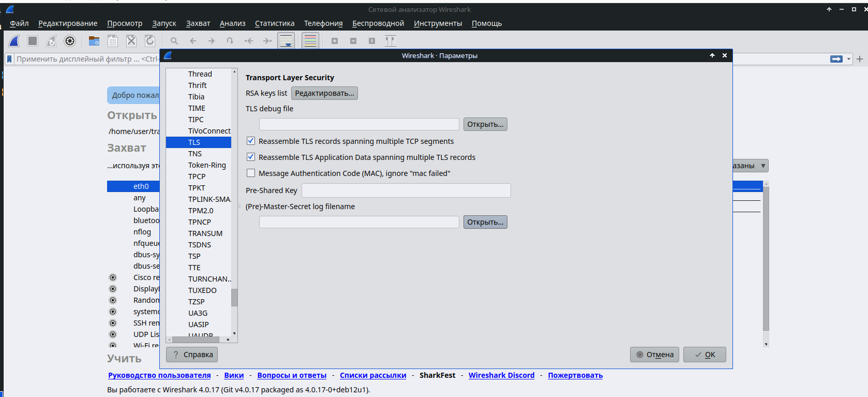Toggle packet colorization toolbar icon
The height and width of the screenshot is (397, 868).
pos(310,41)
